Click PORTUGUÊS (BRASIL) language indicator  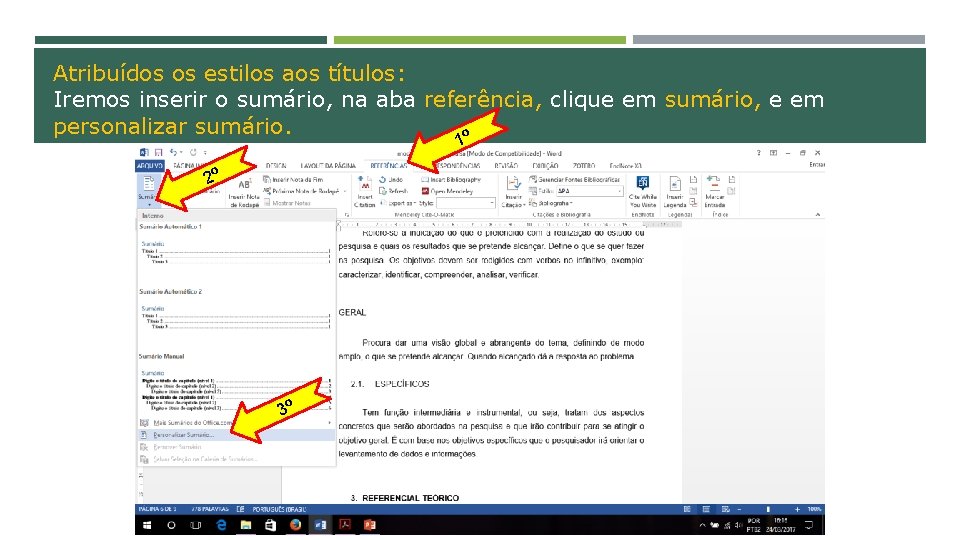[x=279, y=509]
